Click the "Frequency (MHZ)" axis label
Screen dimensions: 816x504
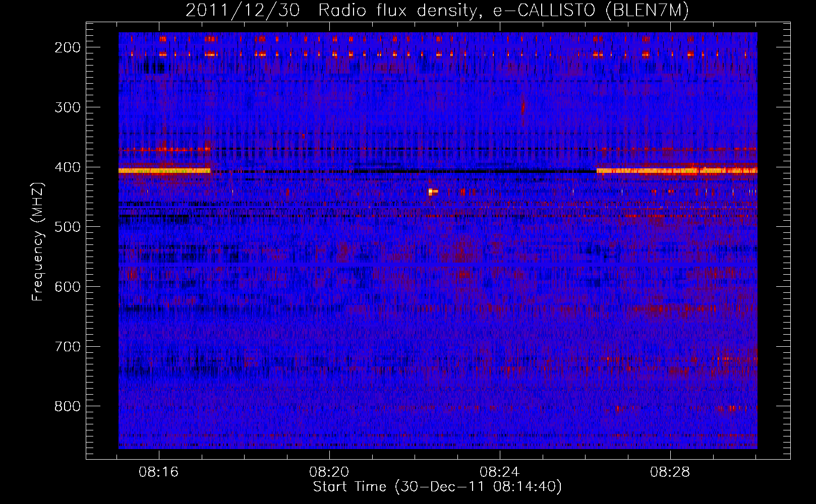38,241
